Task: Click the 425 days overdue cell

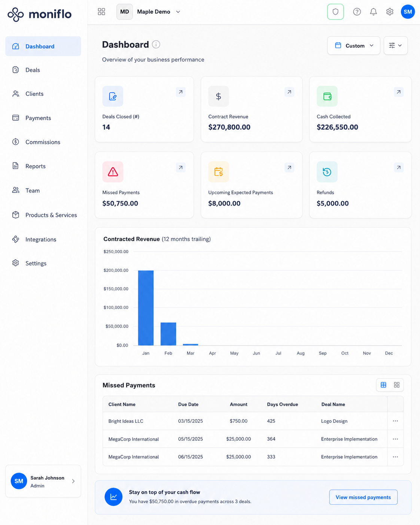Action: click(271, 421)
